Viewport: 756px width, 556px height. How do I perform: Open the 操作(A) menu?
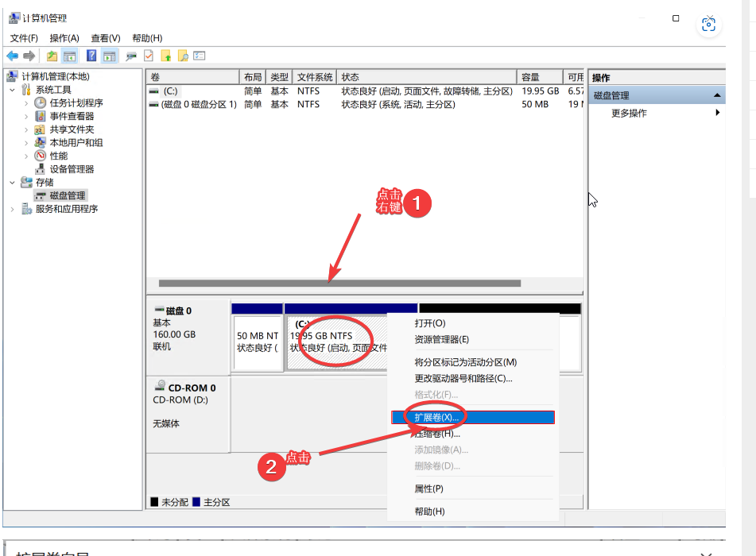pyautogui.click(x=64, y=38)
